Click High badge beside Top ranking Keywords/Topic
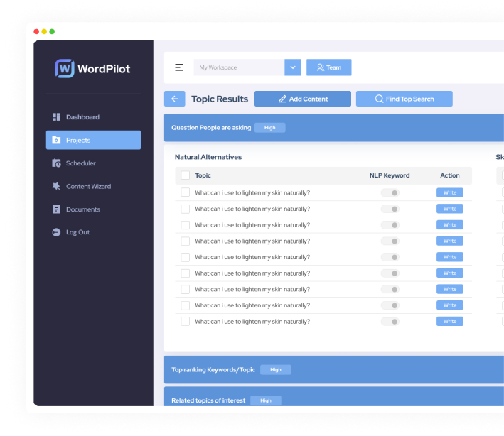The image size is (504, 436). tap(276, 369)
